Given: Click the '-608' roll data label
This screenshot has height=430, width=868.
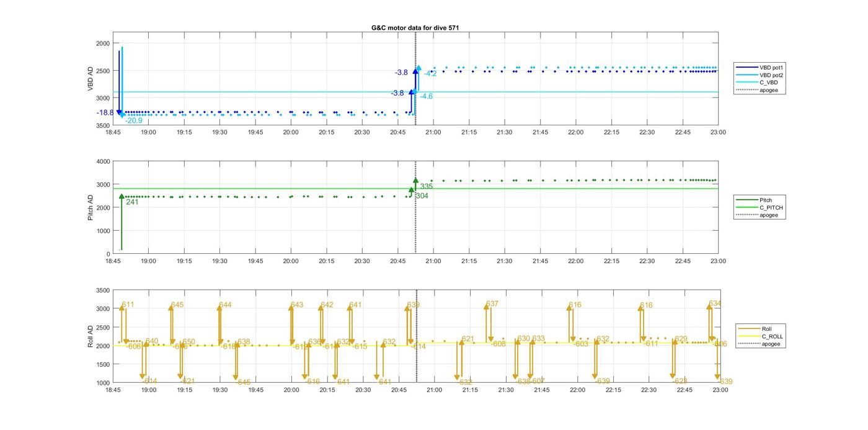Looking at the screenshot, I should coord(498,344).
